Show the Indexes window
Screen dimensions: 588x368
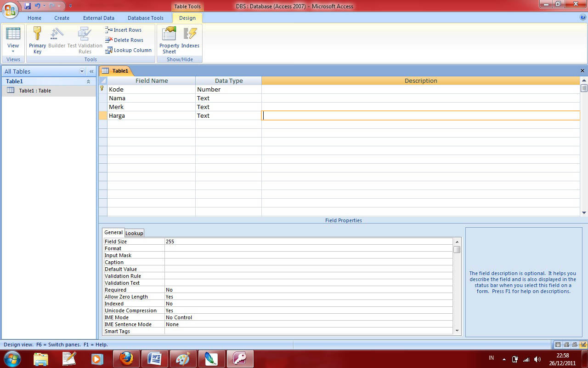(190, 38)
